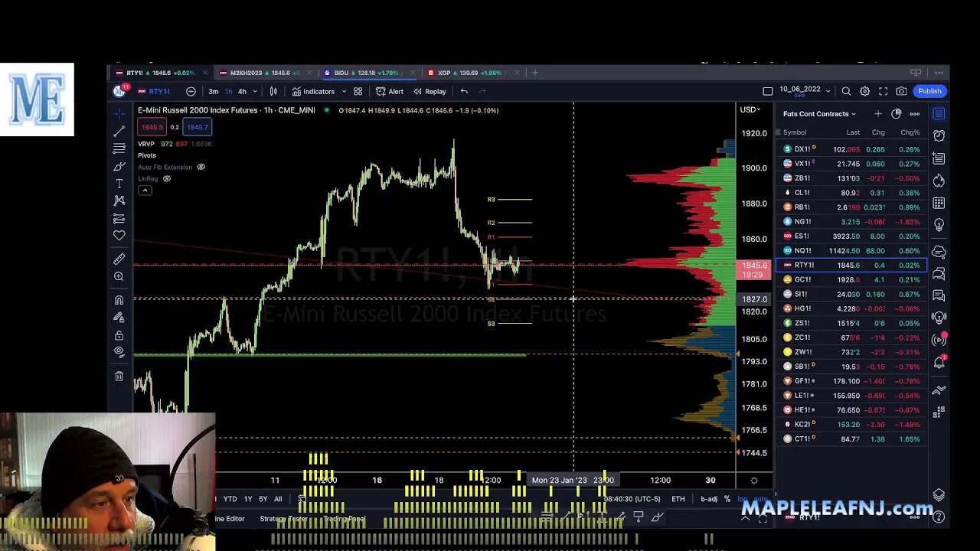This screenshot has width=980, height=551.
Task: Collapse the indicator legend with the arrow
Action: click(x=145, y=190)
